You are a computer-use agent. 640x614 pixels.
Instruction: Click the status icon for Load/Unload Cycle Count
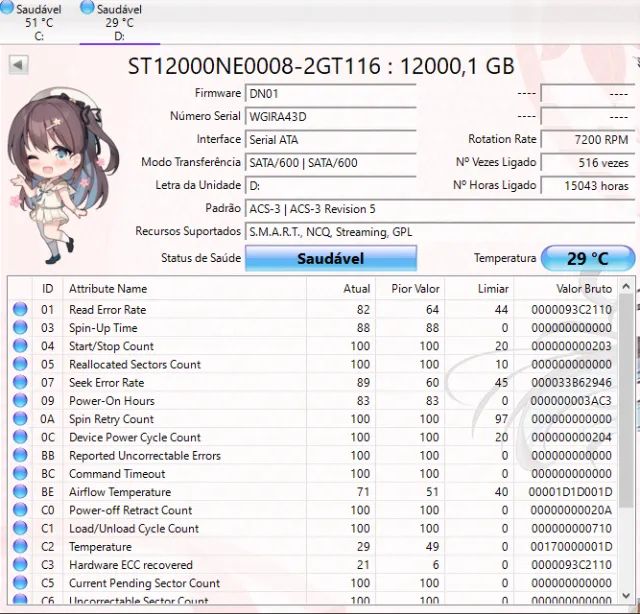coord(20,528)
